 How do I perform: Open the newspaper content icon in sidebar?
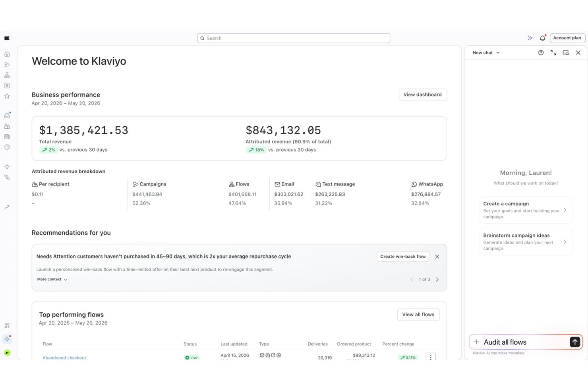pos(7,137)
